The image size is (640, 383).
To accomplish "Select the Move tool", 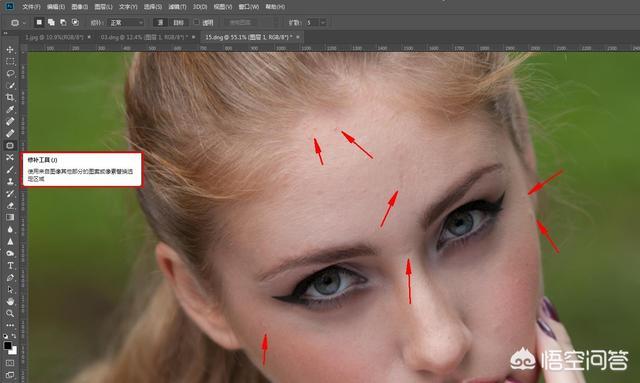I will [10, 49].
